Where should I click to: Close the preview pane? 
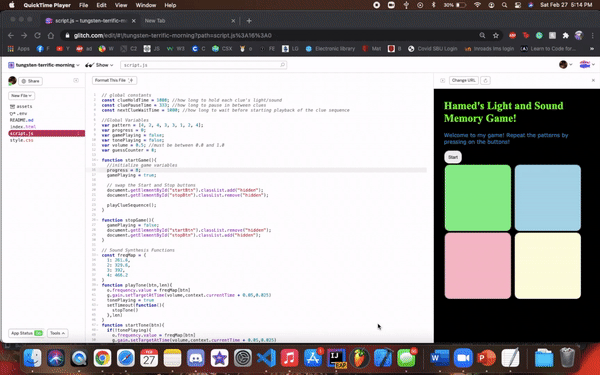593,80
